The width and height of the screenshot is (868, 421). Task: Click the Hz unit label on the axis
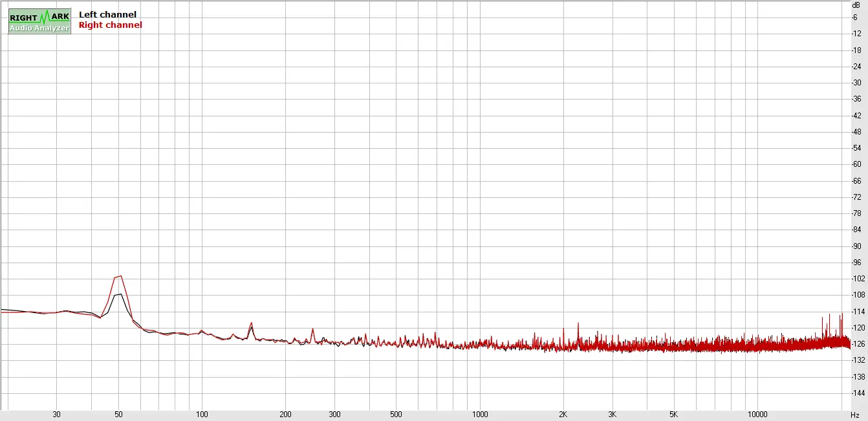pyautogui.click(x=855, y=415)
